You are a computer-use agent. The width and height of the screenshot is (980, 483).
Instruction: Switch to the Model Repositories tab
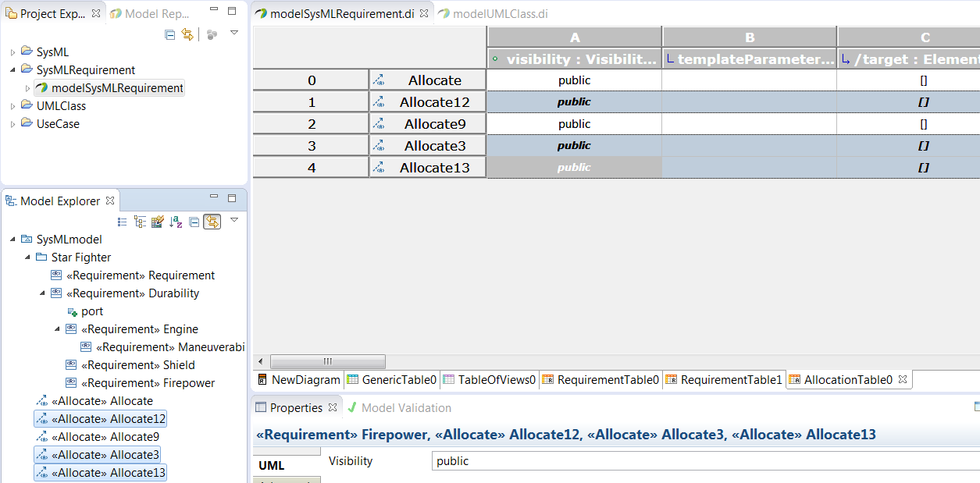tap(151, 13)
